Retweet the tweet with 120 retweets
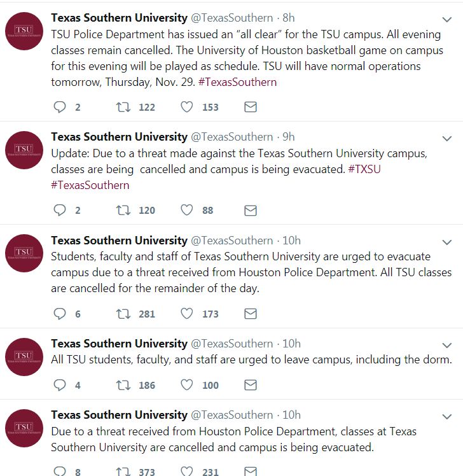Screen dimensions: 463x476 tap(123, 210)
